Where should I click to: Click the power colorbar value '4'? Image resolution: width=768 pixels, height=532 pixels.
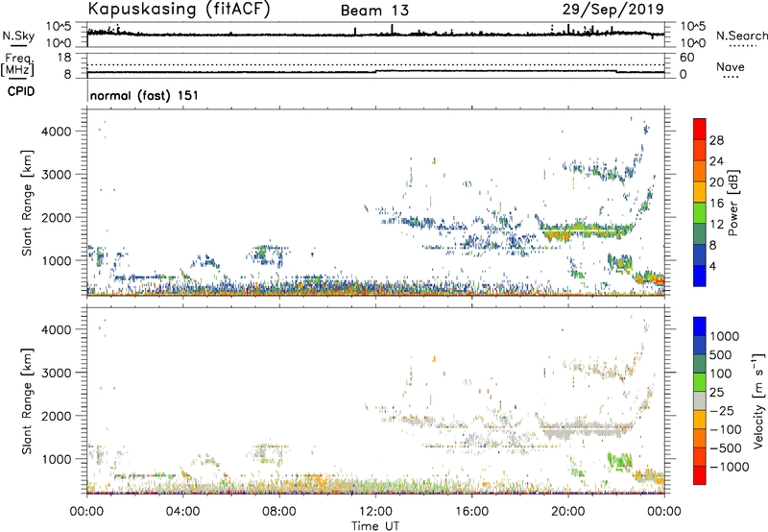coord(714,266)
